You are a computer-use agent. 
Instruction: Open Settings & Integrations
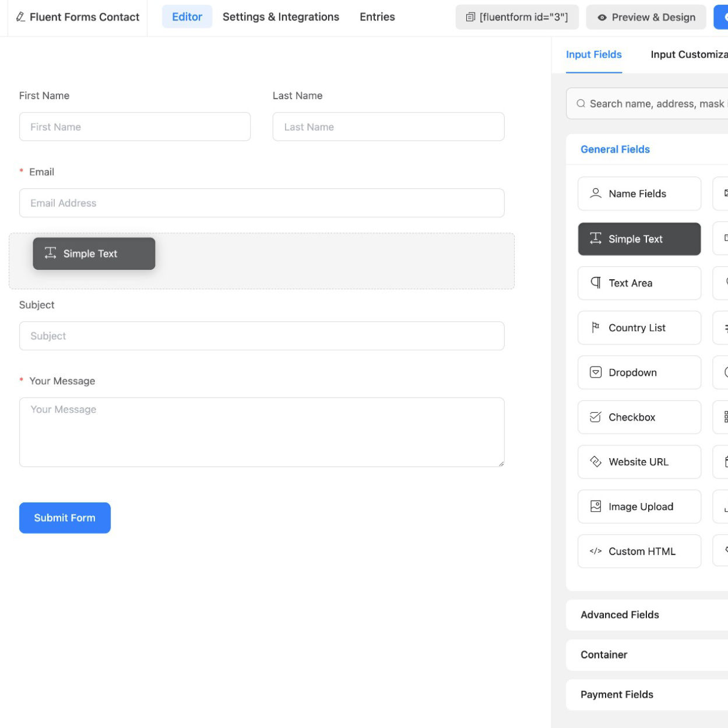[x=280, y=17]
